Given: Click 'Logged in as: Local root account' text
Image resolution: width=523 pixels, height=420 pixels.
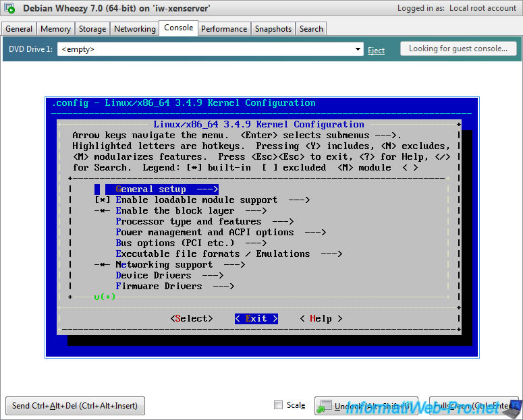Looking at the screenshot, I should [457, 8].
